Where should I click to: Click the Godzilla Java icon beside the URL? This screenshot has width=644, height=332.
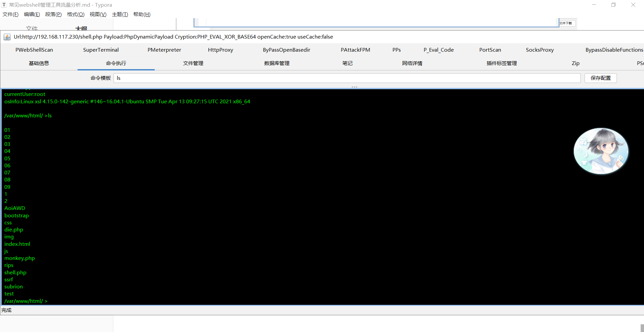pyautogui.click(x=7, y=37)
